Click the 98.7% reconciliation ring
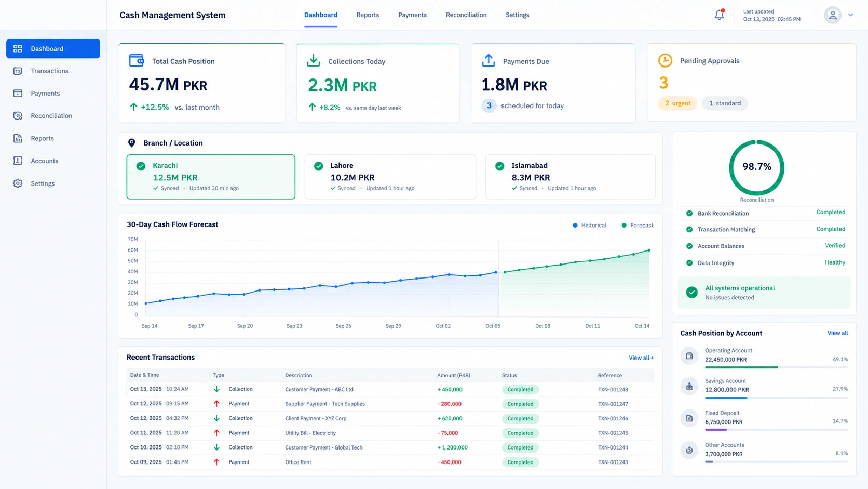The image size is (868, 489). tap(756, 167)
